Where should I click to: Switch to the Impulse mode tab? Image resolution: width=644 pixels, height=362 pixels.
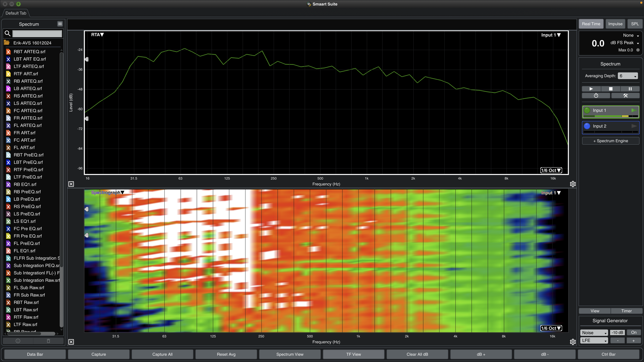tap(615, 24)
